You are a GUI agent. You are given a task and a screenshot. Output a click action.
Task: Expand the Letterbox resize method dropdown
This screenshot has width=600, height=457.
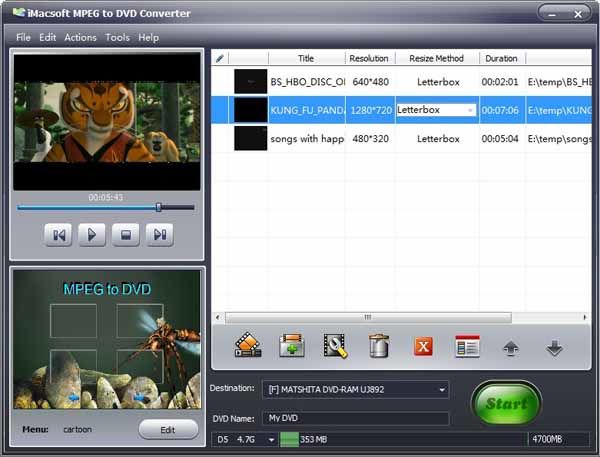(470, 110)
